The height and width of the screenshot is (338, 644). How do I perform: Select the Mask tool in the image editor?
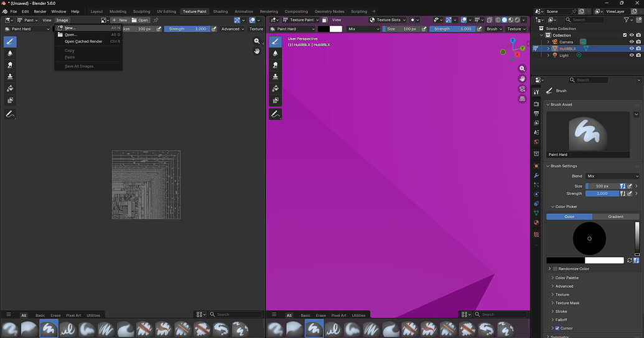[x=10, y=100]
